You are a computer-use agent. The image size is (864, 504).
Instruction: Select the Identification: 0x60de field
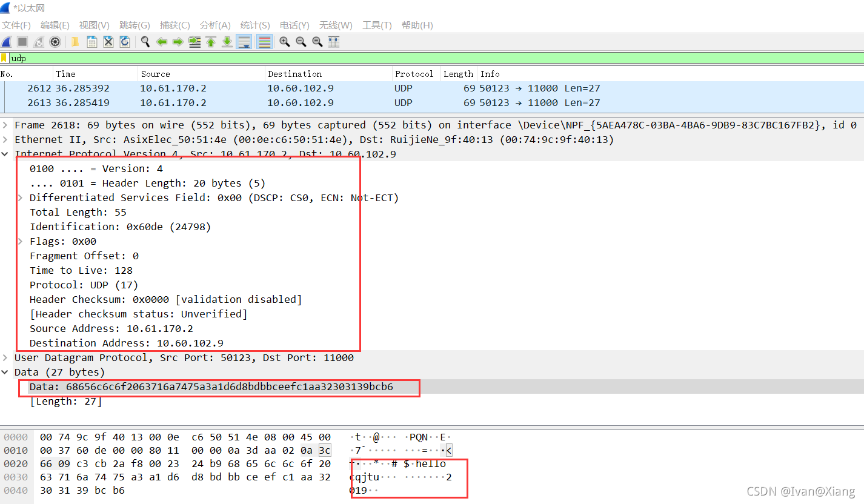pyautogui.click(x=120, y=227)
